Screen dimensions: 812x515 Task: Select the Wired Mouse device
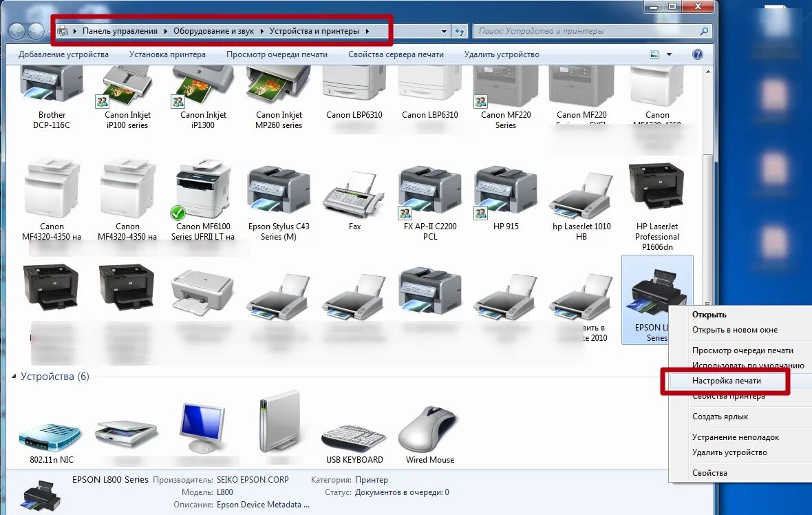pyautogui.click(x=430, y=435)
